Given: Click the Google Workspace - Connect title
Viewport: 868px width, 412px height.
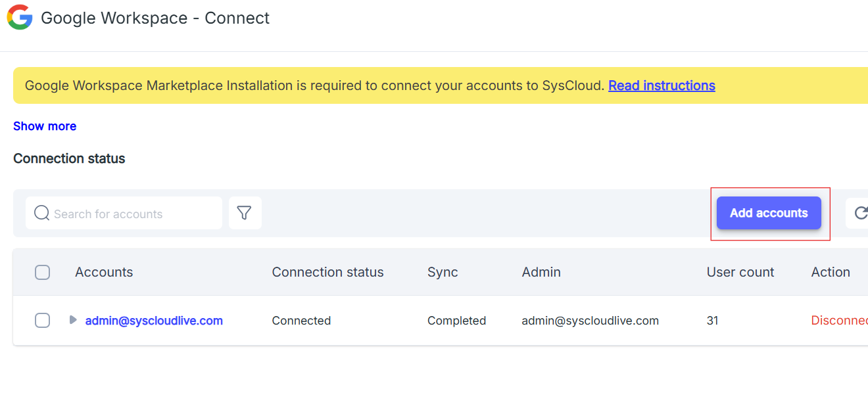Looking at the screenshot, I should [x=155, y=18].
